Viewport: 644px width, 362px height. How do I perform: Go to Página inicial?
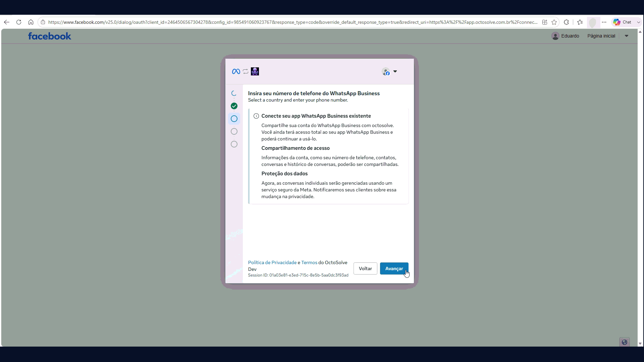click(x=601, y=36)
